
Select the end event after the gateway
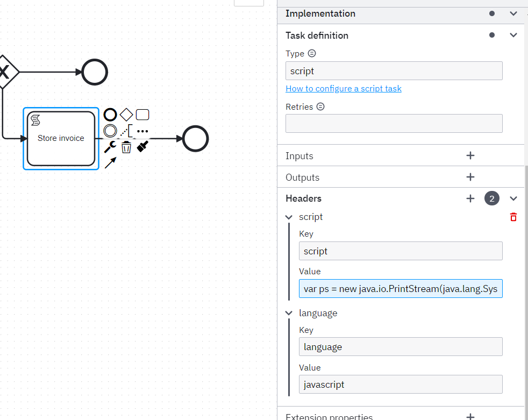95,72
